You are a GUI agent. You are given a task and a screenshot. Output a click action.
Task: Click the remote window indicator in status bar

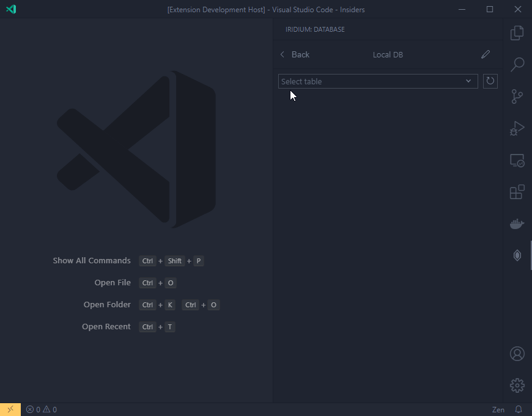pos(10,409)
